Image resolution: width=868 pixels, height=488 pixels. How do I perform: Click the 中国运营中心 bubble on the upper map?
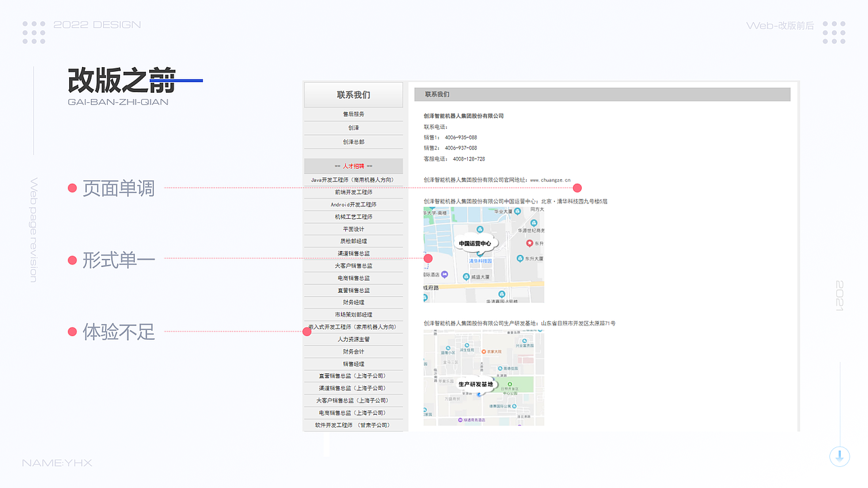pos(475,243)
